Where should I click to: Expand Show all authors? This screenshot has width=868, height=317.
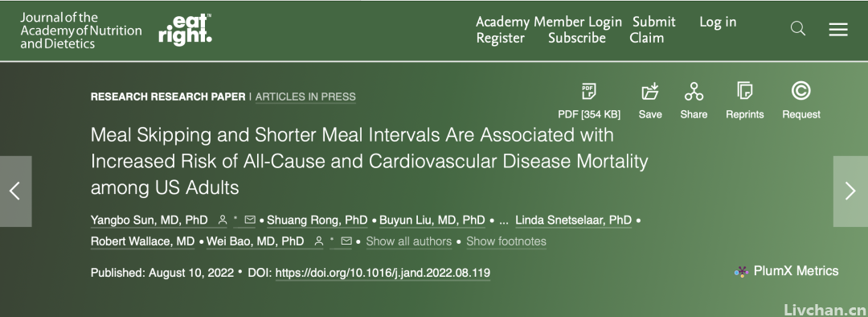coord(408,241)
